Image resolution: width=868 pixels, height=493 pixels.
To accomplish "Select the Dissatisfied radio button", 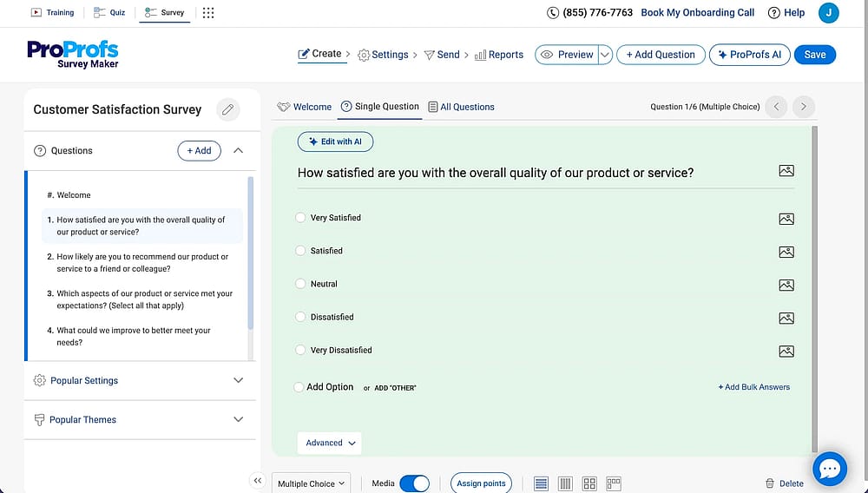I will (x=300, y=317).
